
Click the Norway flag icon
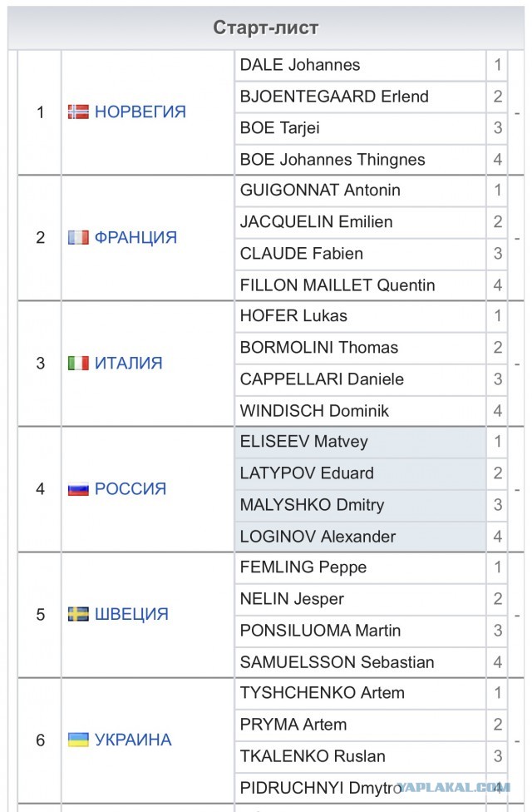click(78, 111)
